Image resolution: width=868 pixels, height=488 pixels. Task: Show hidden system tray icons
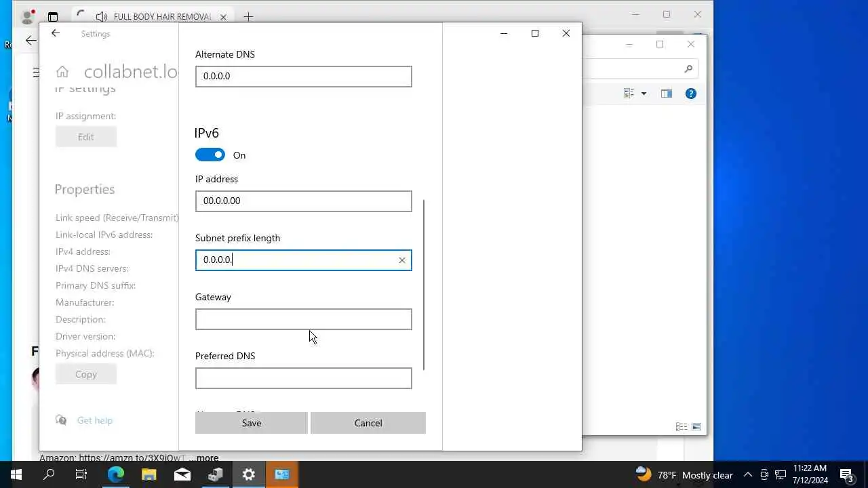[748, 474]
